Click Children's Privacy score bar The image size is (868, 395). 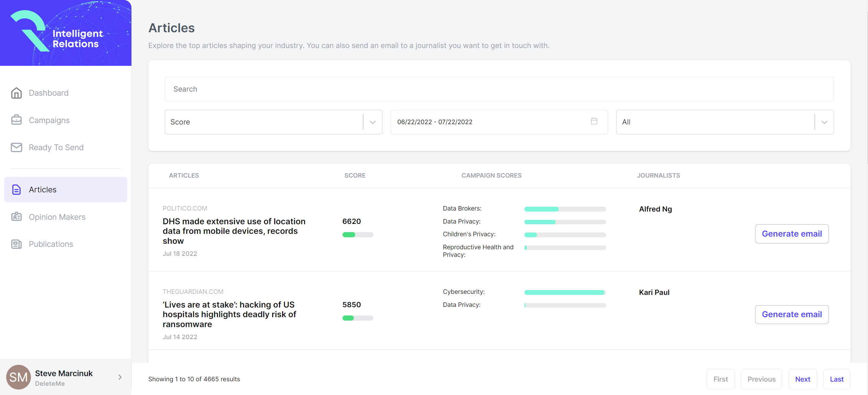(x=565, y=235)
